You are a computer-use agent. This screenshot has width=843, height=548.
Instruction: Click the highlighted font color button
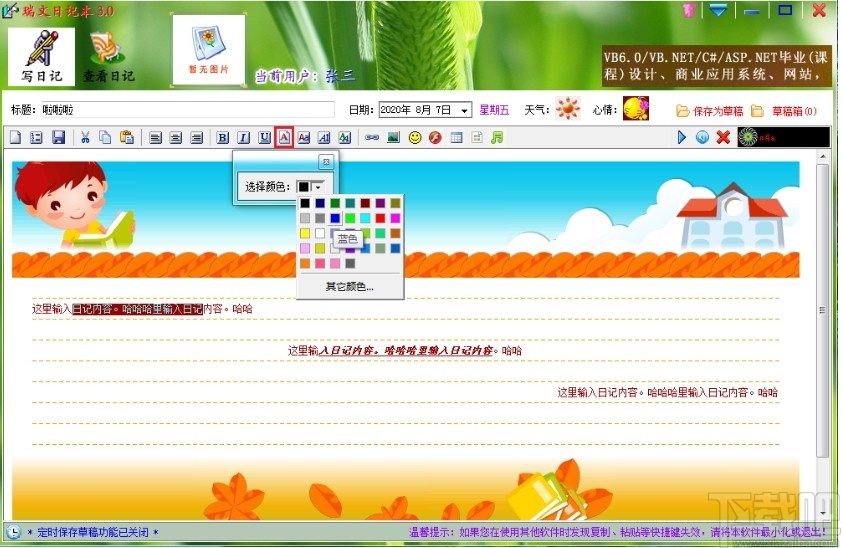[x=284, y=138]
